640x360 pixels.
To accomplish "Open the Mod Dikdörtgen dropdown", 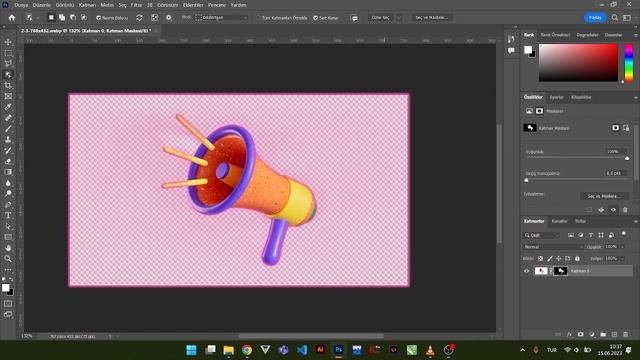I will [222, 18].
